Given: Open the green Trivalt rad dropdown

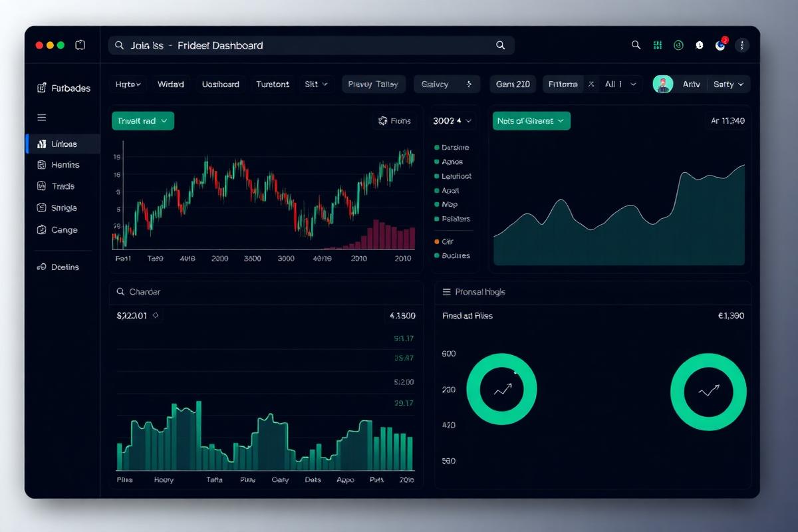Looking at the screenshot, I should click(143, 121).
